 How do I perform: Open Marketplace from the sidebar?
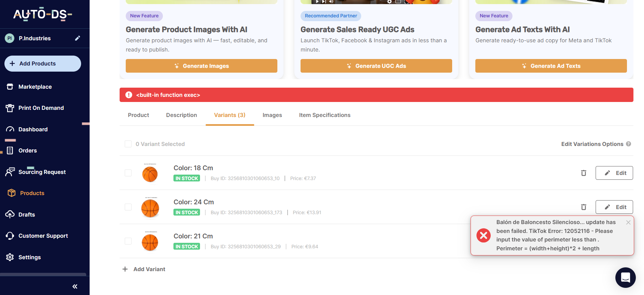35,87
